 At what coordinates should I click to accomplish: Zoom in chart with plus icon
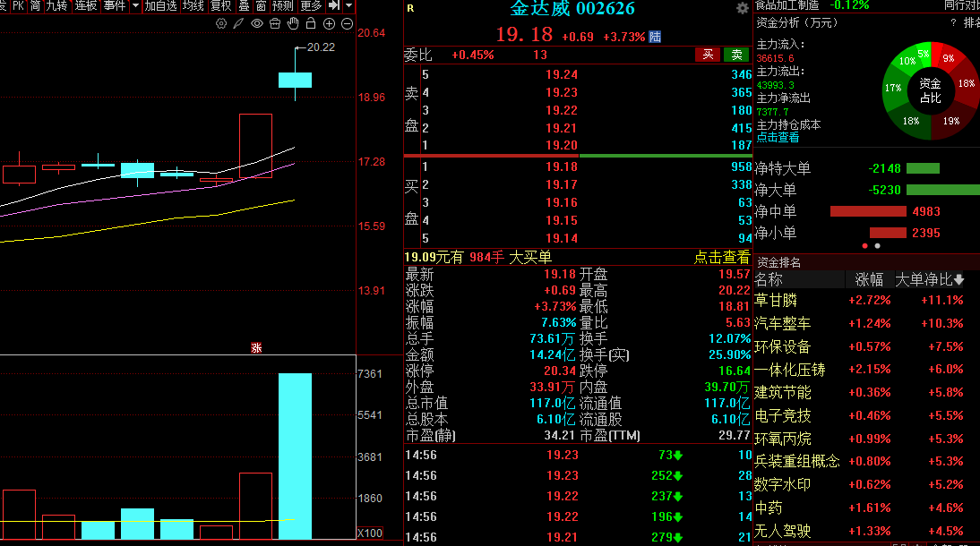[330, 24]
